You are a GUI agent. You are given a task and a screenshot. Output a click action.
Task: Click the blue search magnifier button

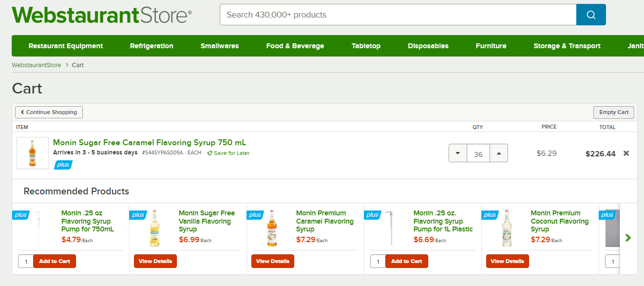tap(591, 15)
